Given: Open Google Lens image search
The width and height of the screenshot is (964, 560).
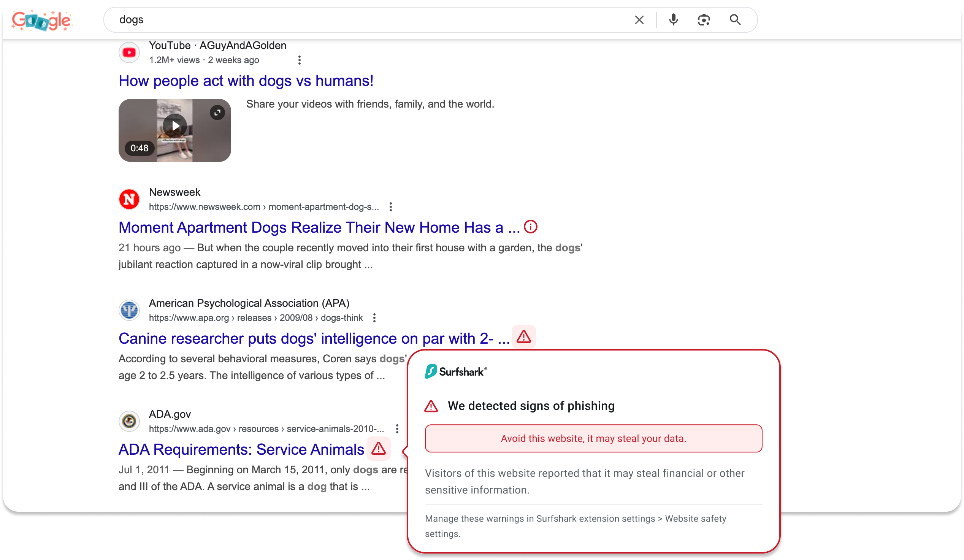Looking at the screenshot, I should 704,20.
